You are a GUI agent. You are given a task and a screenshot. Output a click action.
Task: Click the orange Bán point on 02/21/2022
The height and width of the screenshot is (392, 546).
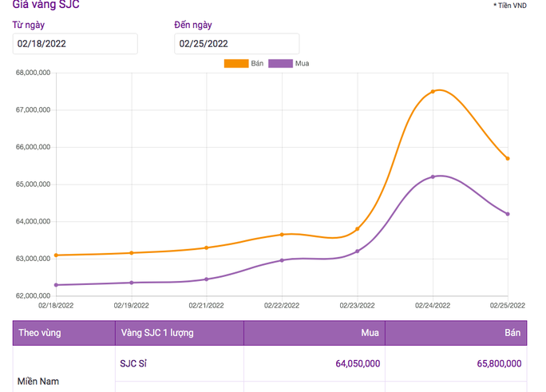[x=207, y=247]
